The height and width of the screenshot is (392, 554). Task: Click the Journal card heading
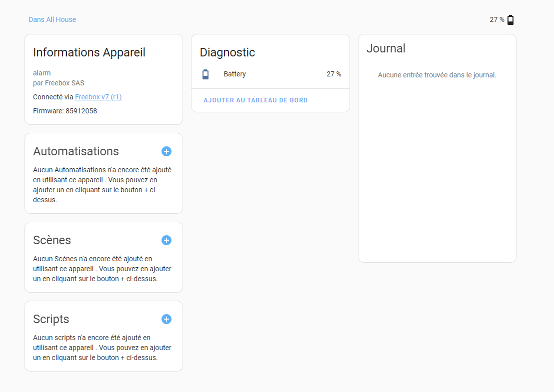(x=386, y=48)
